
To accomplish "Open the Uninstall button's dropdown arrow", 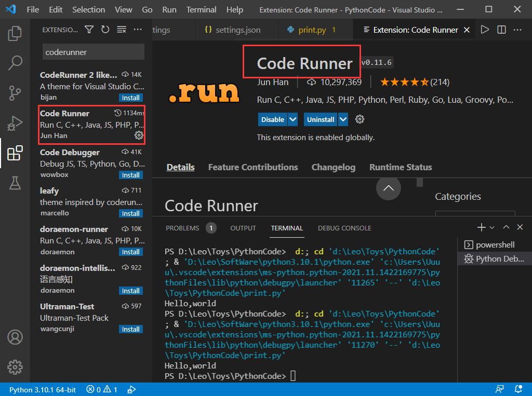I will 342,119.
